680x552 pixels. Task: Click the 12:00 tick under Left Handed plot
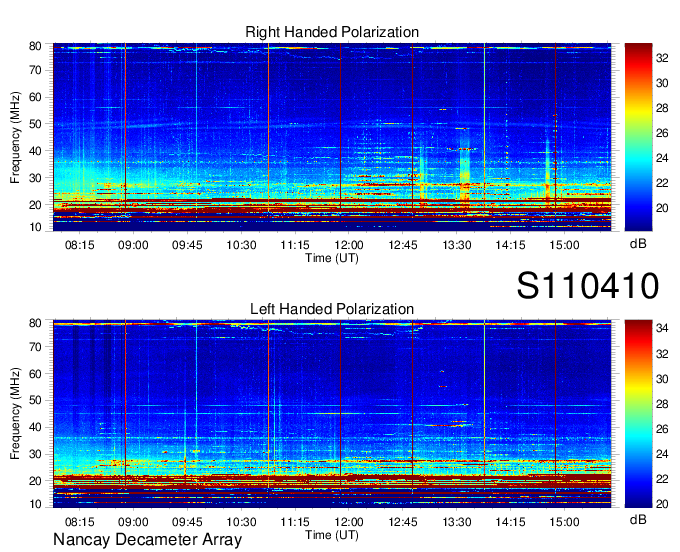click(x=349, y=522)
